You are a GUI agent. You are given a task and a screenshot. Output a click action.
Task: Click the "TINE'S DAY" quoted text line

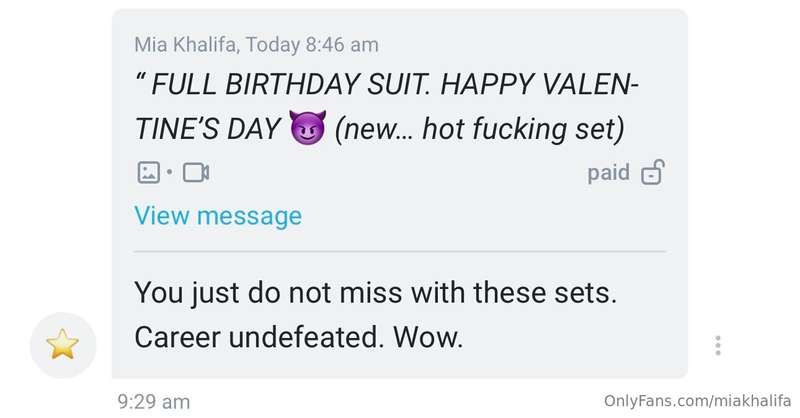[x=380, y=128]
